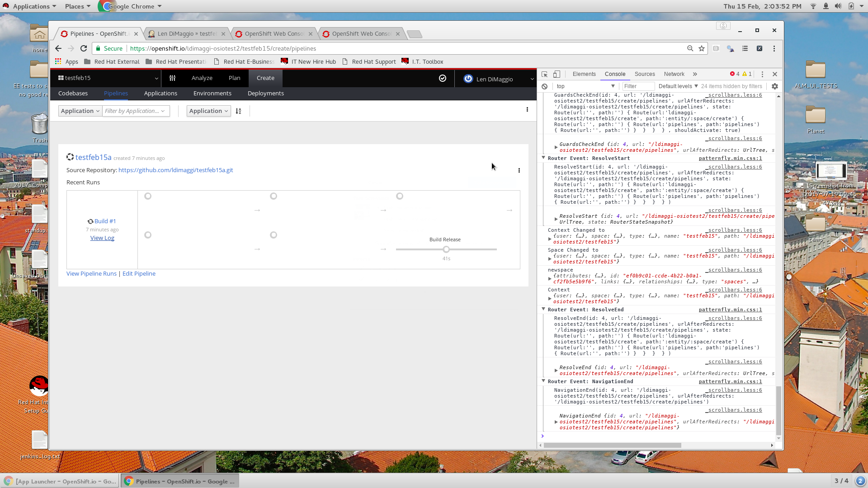Open the Apps bookmarks grid

pyautogui.click(x=66, y=61)
